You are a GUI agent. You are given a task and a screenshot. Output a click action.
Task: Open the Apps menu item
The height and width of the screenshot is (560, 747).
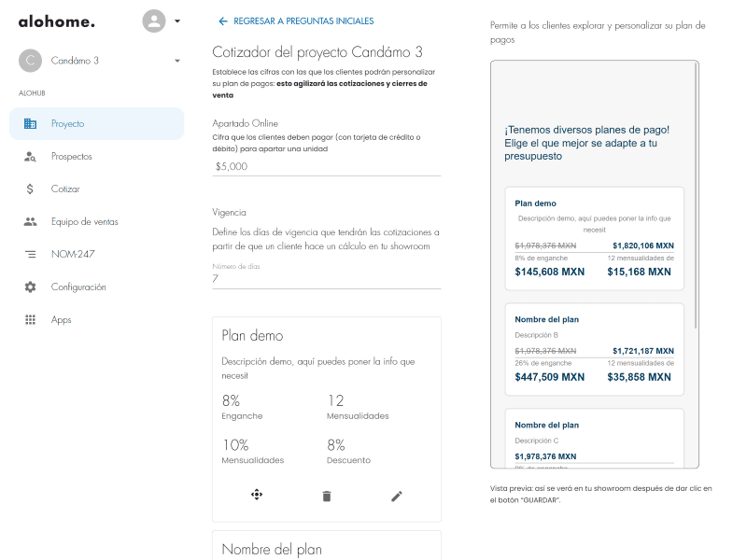[97, 319]
